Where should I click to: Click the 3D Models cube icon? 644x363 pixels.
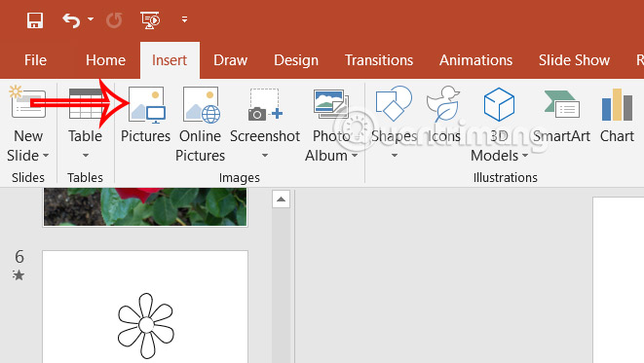tap(499, 104)
